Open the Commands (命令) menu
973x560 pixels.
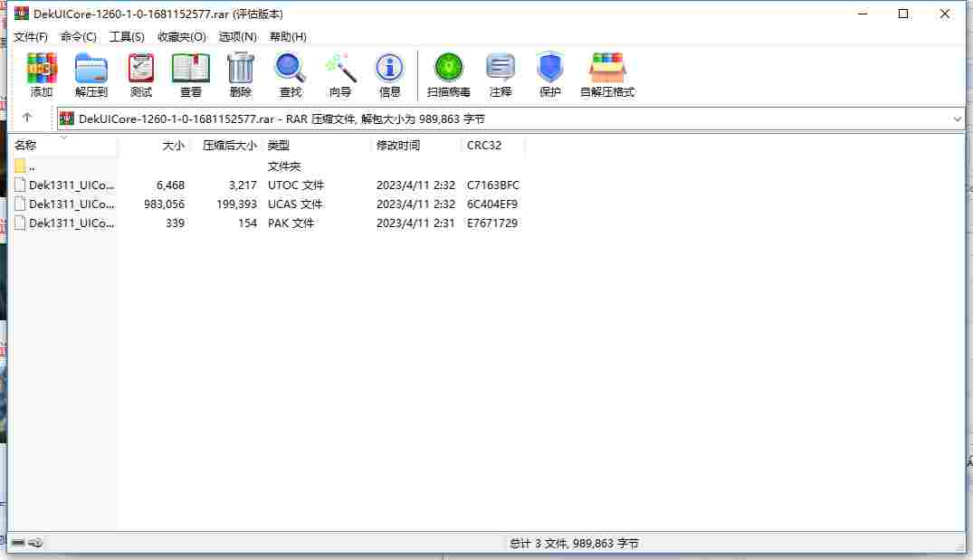78,36
